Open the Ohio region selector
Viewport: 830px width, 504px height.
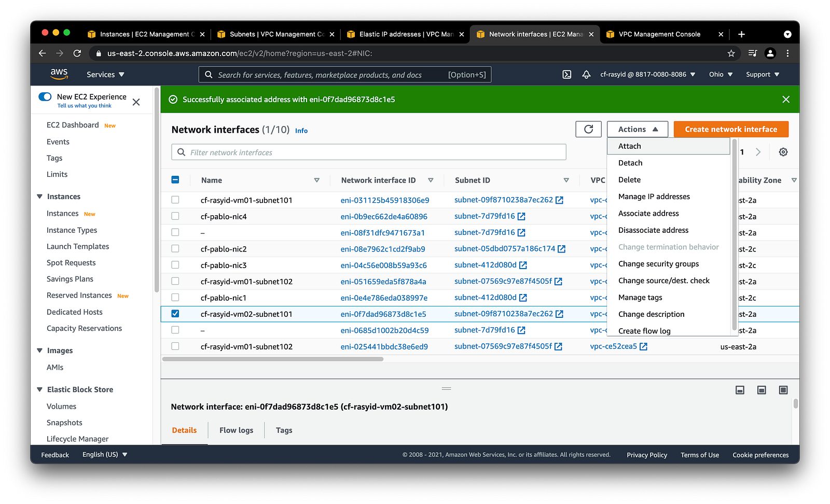point(721,75)
